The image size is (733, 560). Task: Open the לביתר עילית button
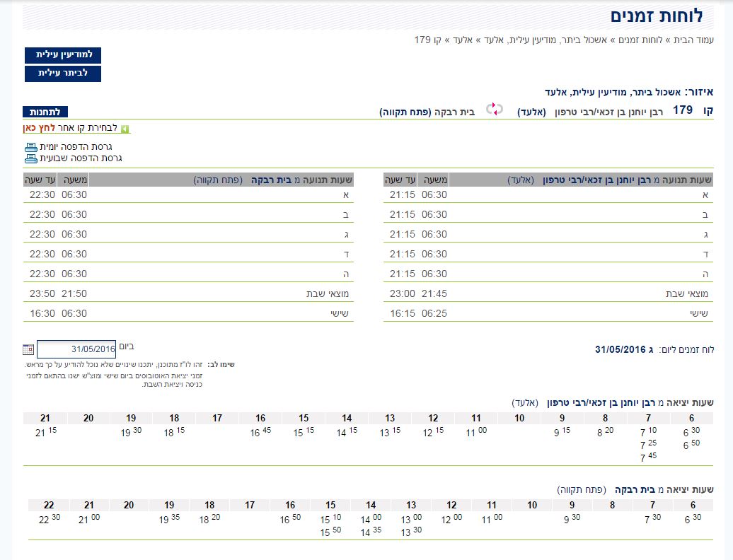[x=63, y=74]
